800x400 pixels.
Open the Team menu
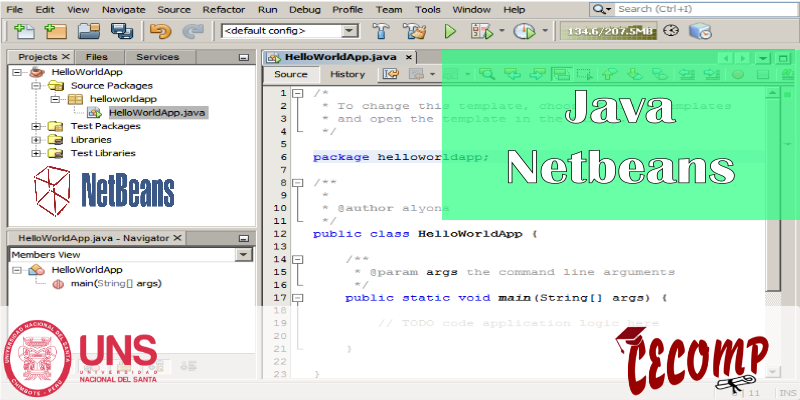389,10
